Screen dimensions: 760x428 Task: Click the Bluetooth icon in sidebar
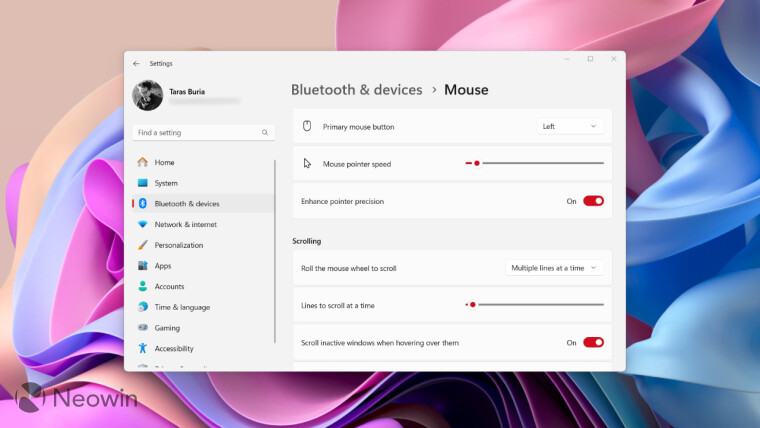tap(142, 204)
